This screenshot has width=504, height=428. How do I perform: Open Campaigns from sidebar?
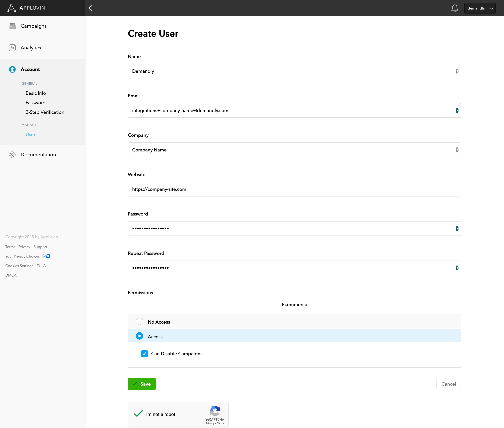(33, 26)
